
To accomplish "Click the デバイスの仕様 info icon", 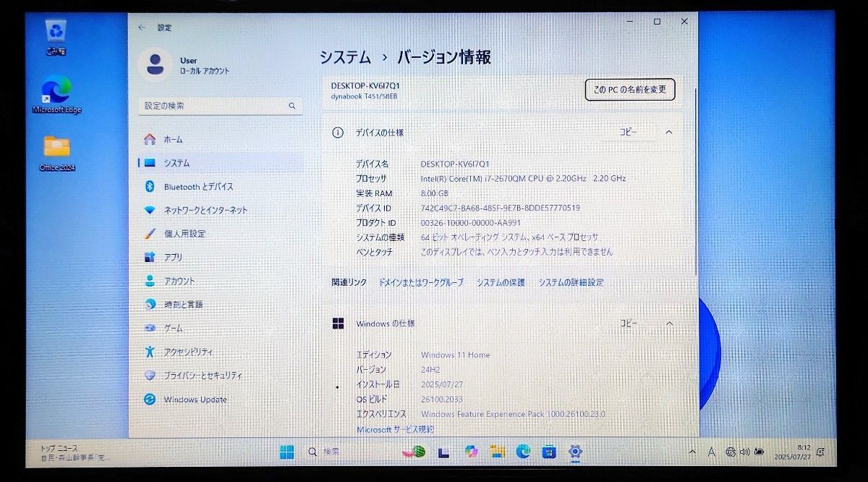I will coord(338,132).
